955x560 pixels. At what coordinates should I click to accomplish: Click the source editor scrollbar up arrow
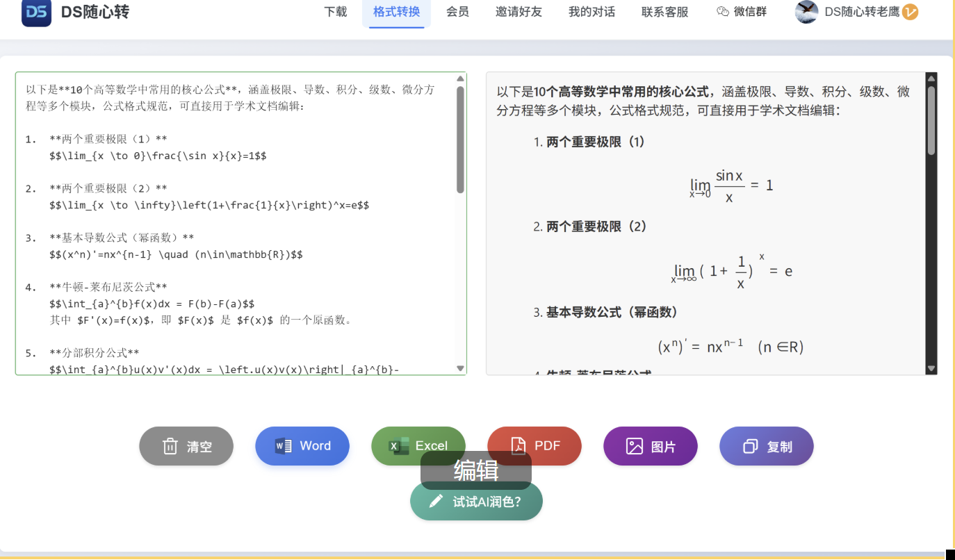coord(460,79)
